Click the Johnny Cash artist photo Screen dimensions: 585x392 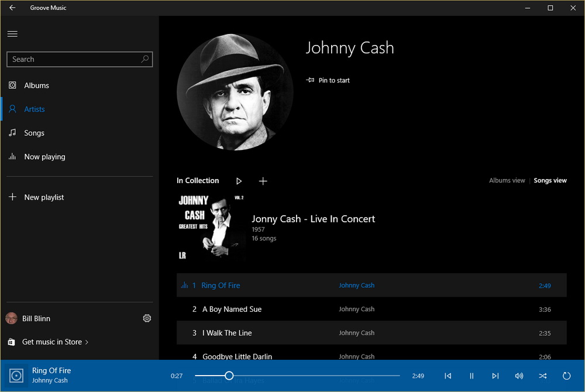235,92
